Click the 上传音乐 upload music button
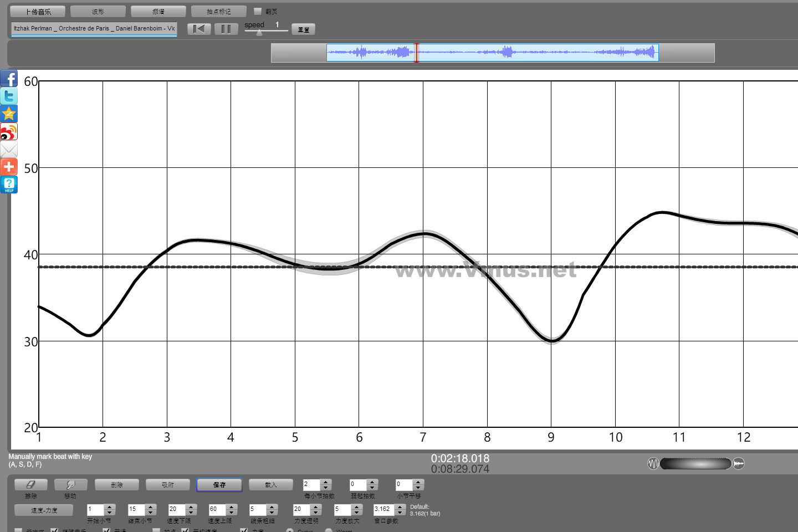The height and width of the screenshot is (532, 798). 38,11
